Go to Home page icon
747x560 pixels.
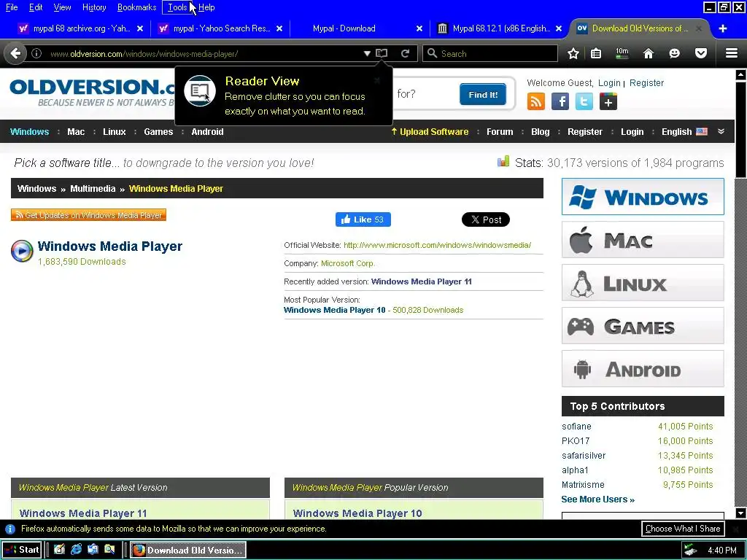pos(648,53)
